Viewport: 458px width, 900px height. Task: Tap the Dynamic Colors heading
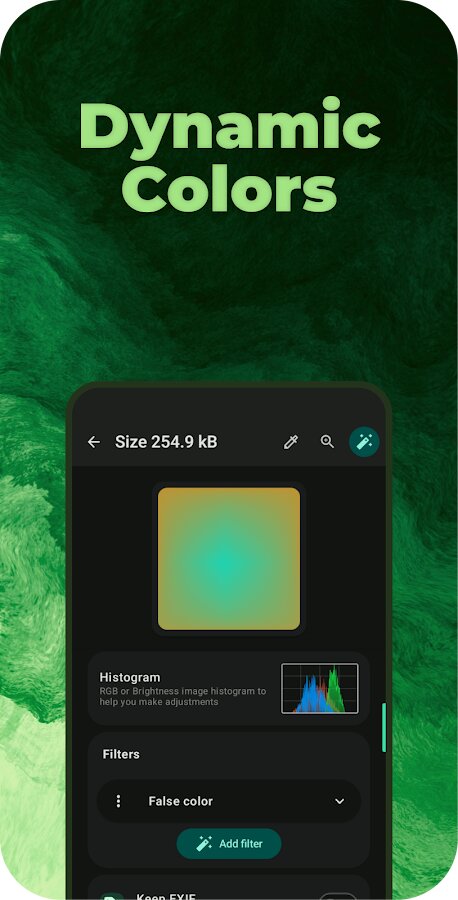click(x=230, y=156)
